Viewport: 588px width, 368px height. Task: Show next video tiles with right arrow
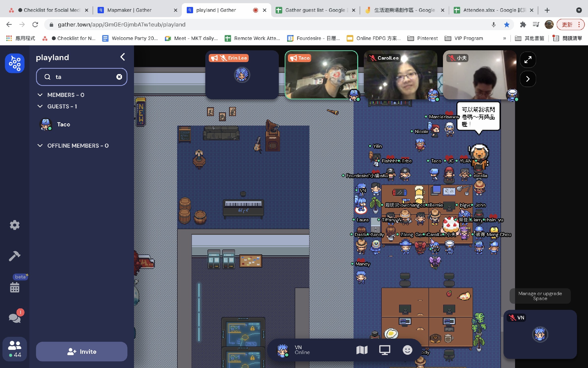(528, 79)
